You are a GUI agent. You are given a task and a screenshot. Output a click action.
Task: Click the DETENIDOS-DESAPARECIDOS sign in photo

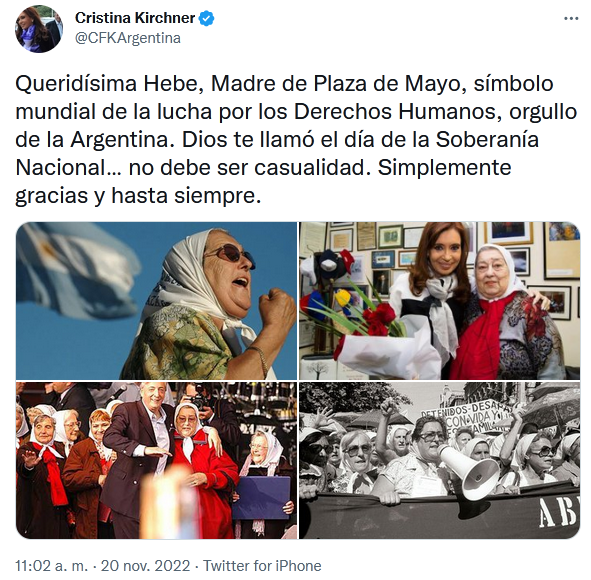(x=467, y=416)
